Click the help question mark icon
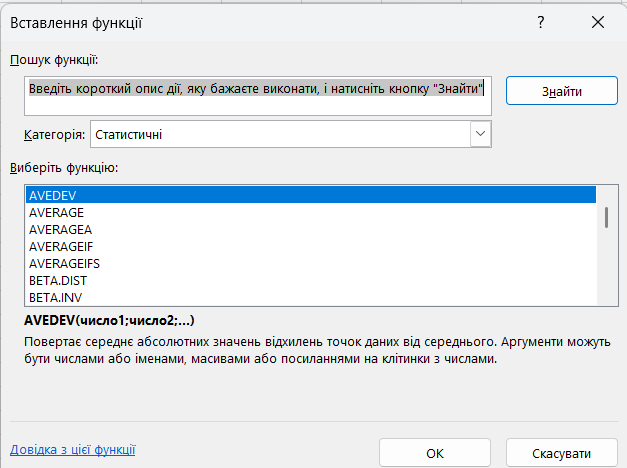This screenshot has height=468, width=627. pyautogui.click(x=540, y=21)
